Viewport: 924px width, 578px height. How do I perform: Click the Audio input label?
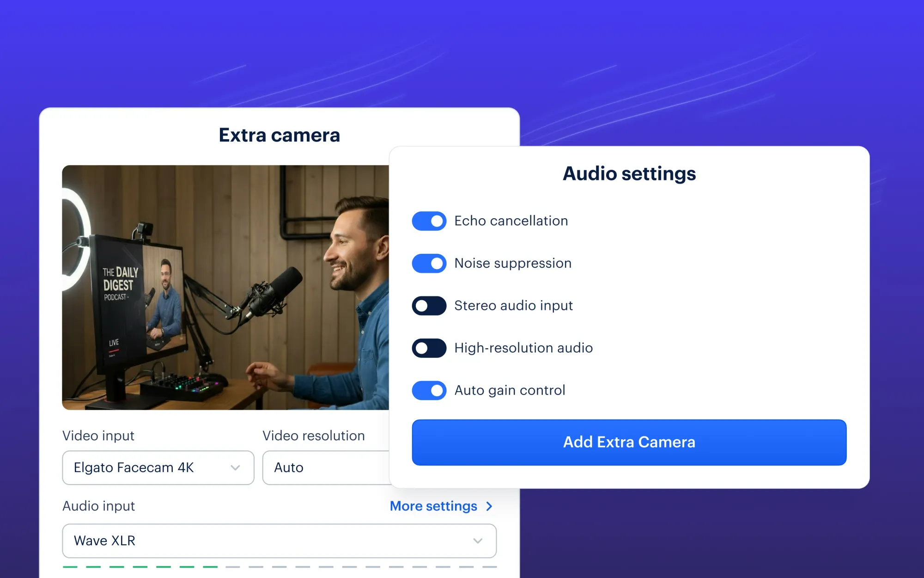(x=98, y=506)
